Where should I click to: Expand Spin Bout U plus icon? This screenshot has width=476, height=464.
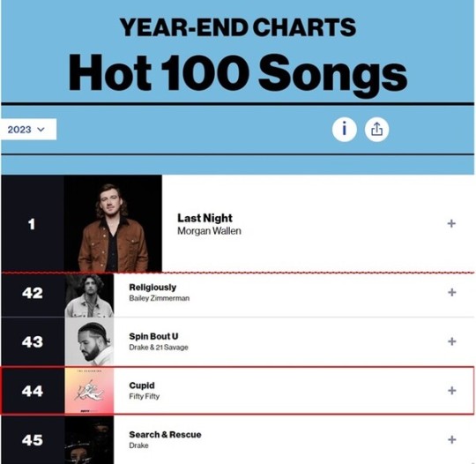tap(451, 341)
